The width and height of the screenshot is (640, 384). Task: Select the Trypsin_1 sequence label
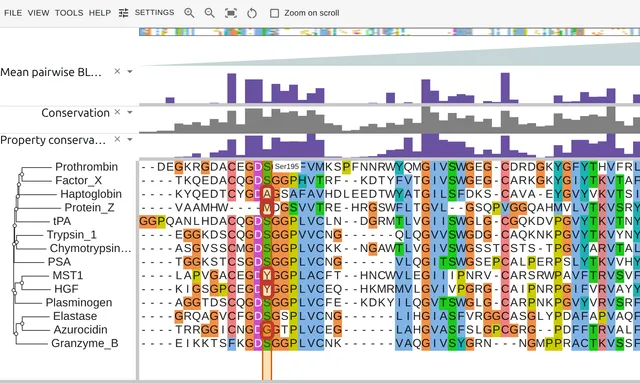71,235
